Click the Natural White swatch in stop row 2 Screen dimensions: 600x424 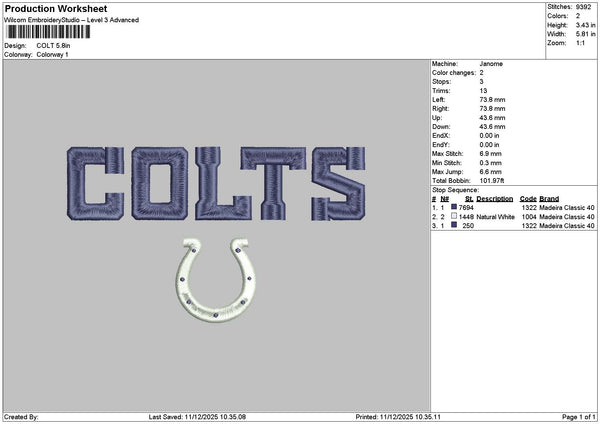[x=454, y=216]
